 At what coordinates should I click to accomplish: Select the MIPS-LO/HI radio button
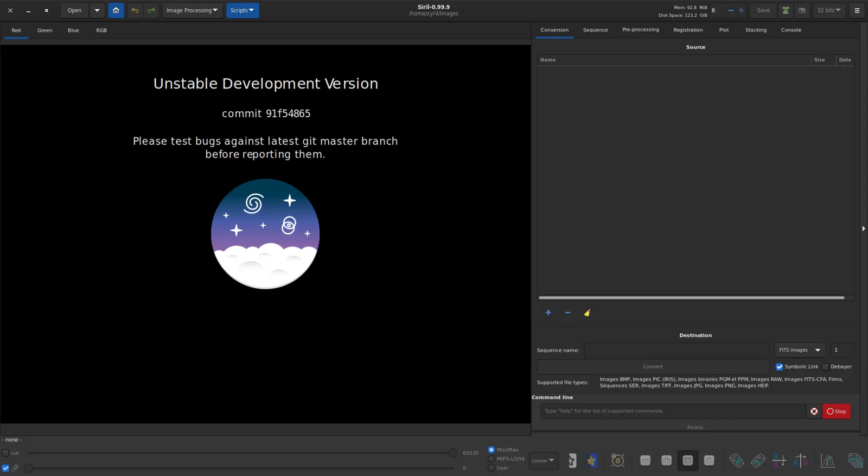coord(492,459)
